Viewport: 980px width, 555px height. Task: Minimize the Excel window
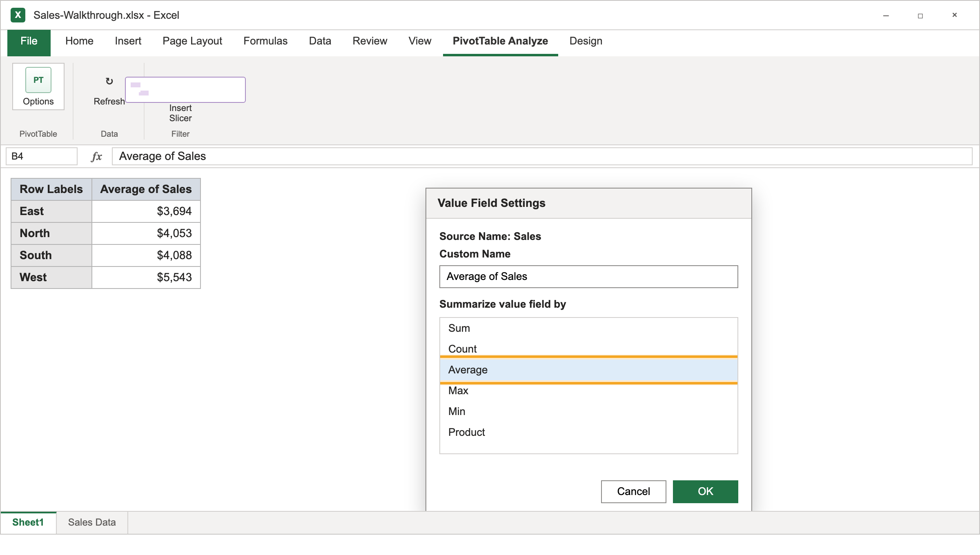(886, 16)
